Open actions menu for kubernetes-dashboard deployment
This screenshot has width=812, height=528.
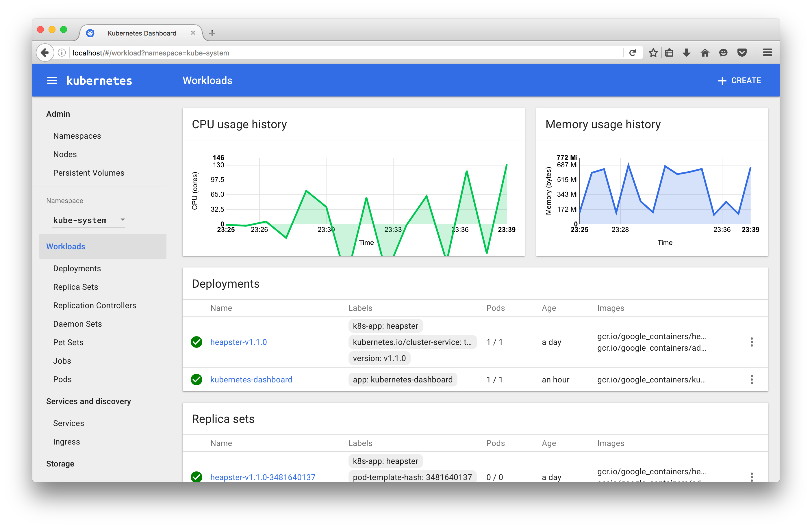752,379
